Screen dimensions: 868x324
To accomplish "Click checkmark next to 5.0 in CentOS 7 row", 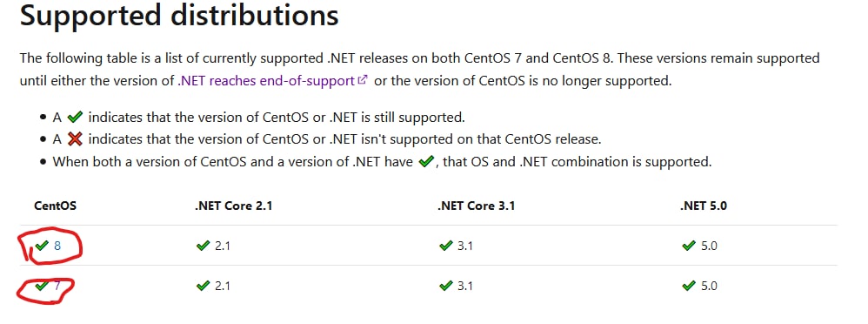I will pyautogui.click(x=689, y=286).
